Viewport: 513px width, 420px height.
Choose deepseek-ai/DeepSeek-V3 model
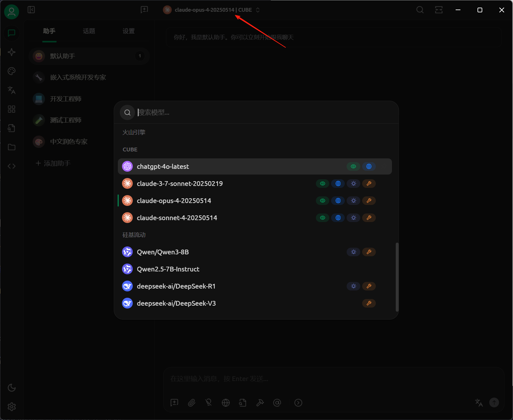pyautogui.click(x=255, y=303)
